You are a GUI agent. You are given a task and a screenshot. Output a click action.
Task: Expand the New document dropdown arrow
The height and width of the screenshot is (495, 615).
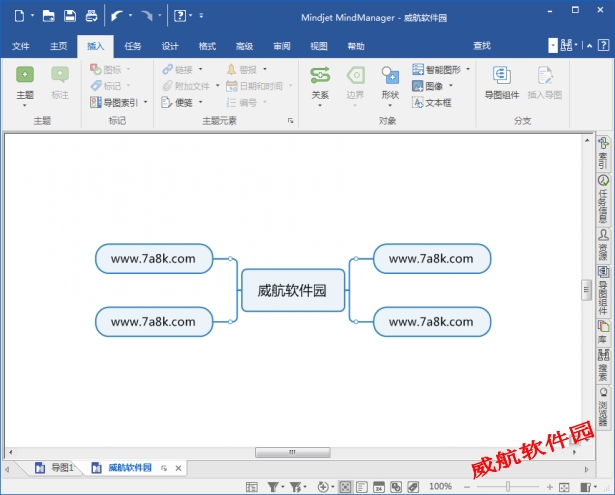(33, 16)
